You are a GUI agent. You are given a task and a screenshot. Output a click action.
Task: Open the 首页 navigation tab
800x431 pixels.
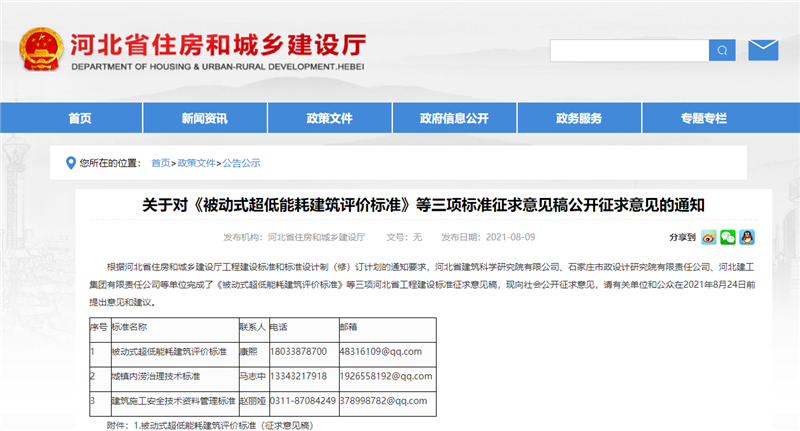[x=80, y=118]
